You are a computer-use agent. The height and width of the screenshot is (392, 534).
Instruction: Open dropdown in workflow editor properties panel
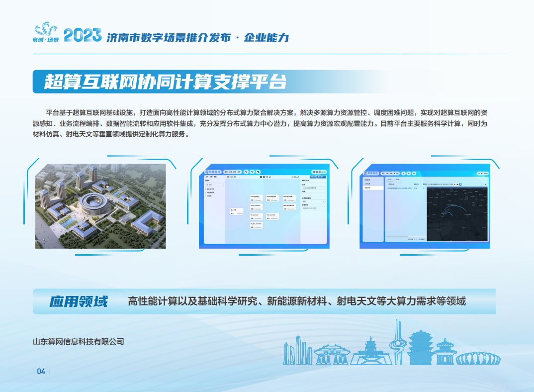click(314, 201)
